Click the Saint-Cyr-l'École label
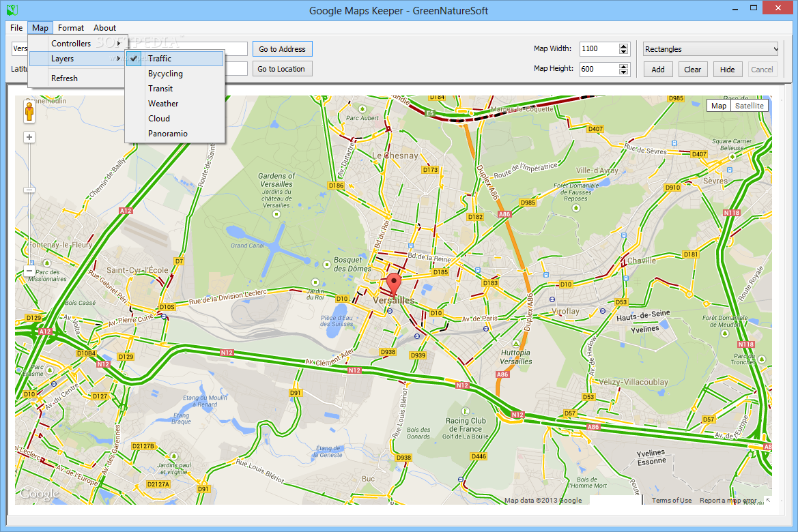Viewport: 798px width, 532px height. [x=137, y=270]
